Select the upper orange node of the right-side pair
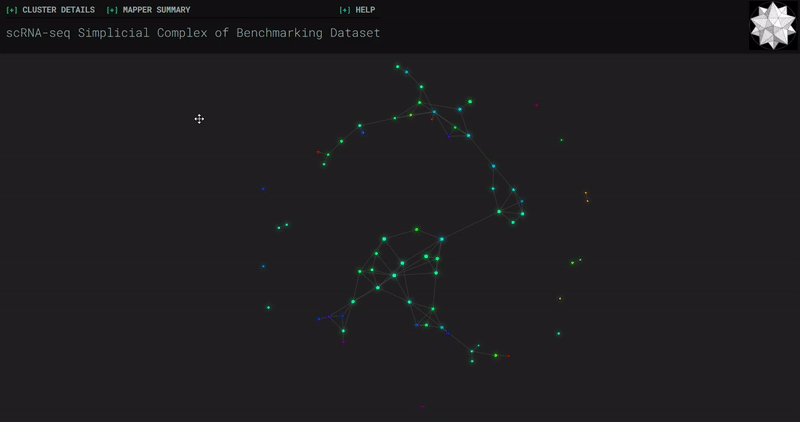 tap(586, 193)
